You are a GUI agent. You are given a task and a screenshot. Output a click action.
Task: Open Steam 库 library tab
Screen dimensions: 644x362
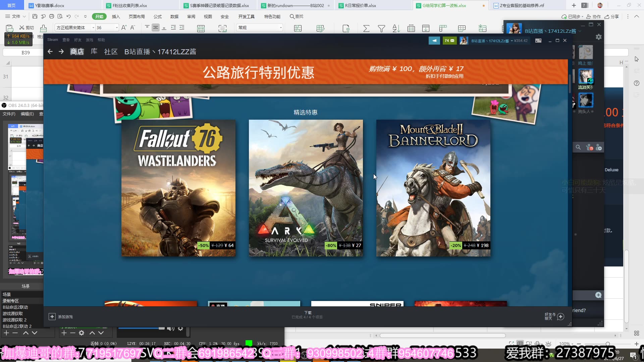click(94, 51)
